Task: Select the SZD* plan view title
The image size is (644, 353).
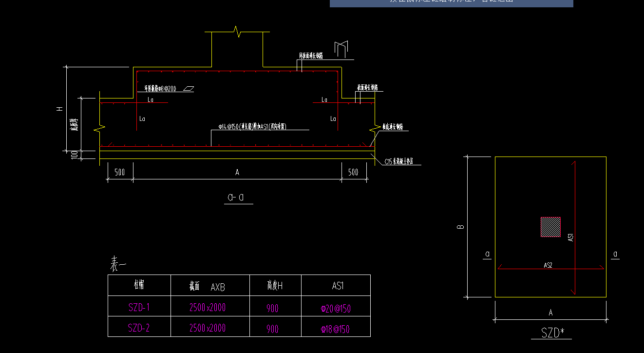Action: pos(552,333)
